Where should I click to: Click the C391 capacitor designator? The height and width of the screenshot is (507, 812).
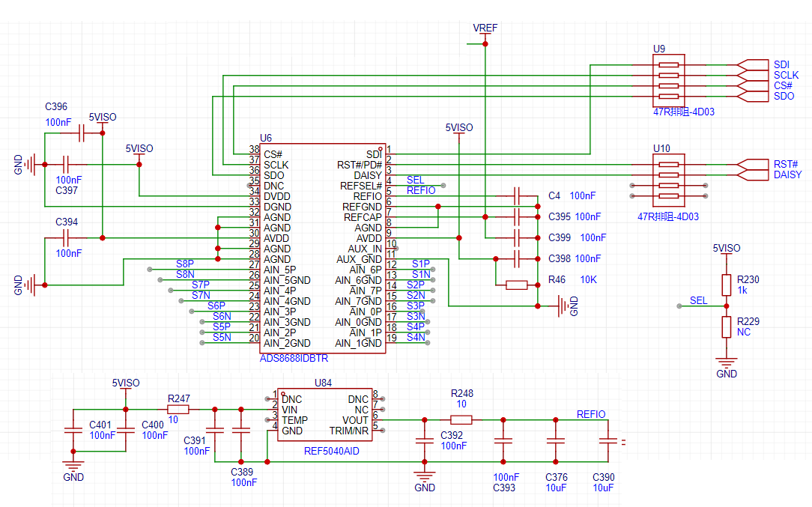pos(195,440)
